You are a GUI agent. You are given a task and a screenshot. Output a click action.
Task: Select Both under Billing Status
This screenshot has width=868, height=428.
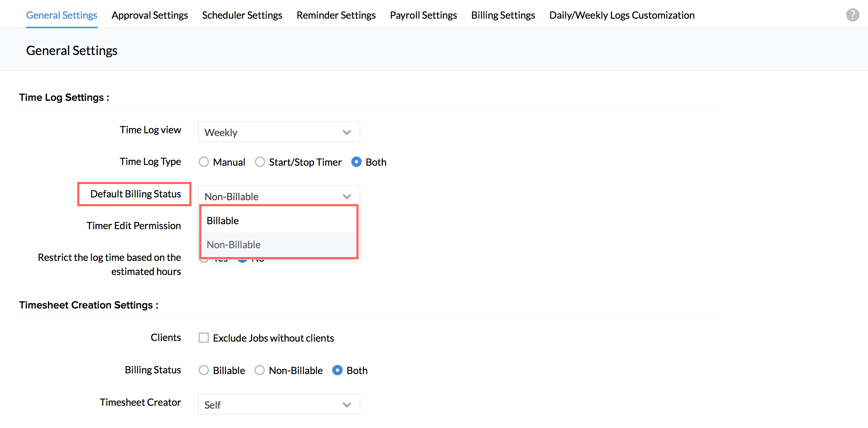tap(337, 370)
